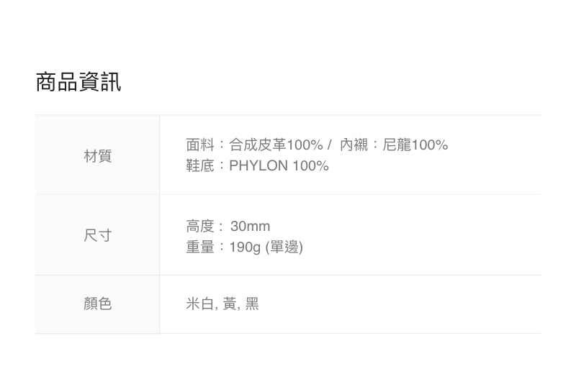The height and width of the screenshot is (392, 576).
Task: Click the slash separator between 面料 and 內襯
Action: (329, 145)
